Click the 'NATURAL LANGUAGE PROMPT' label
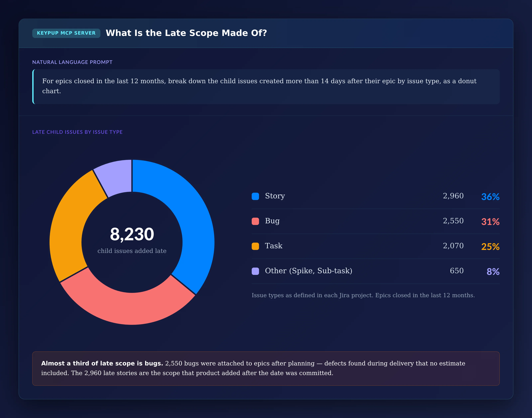The image size is (532, 418). tap(72, 62)
